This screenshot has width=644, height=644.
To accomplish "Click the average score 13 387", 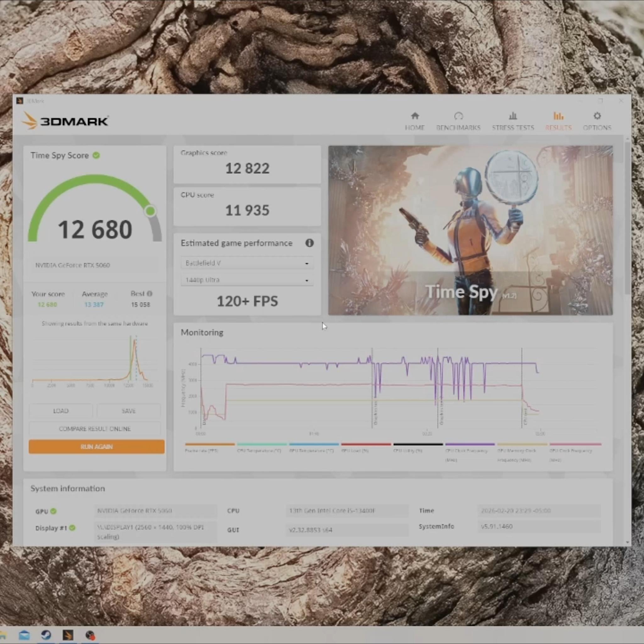I will coord(94,305).
